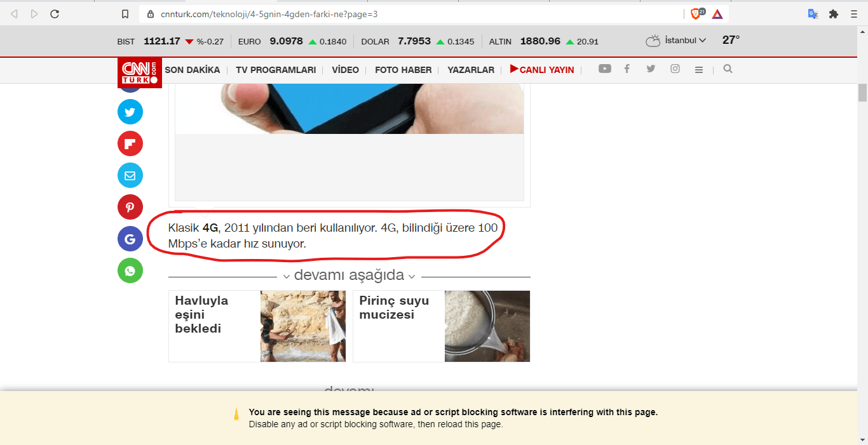Screen dimensions: 868x445
Task: Open the browser main menu icon
Action: point(853,14)
